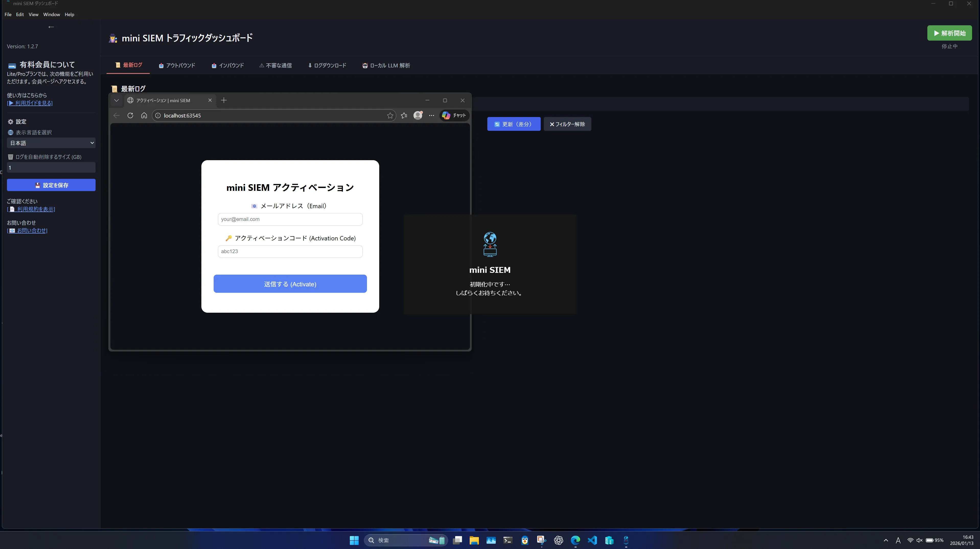Collapse sidebar with the back arrow

point(51,27)
